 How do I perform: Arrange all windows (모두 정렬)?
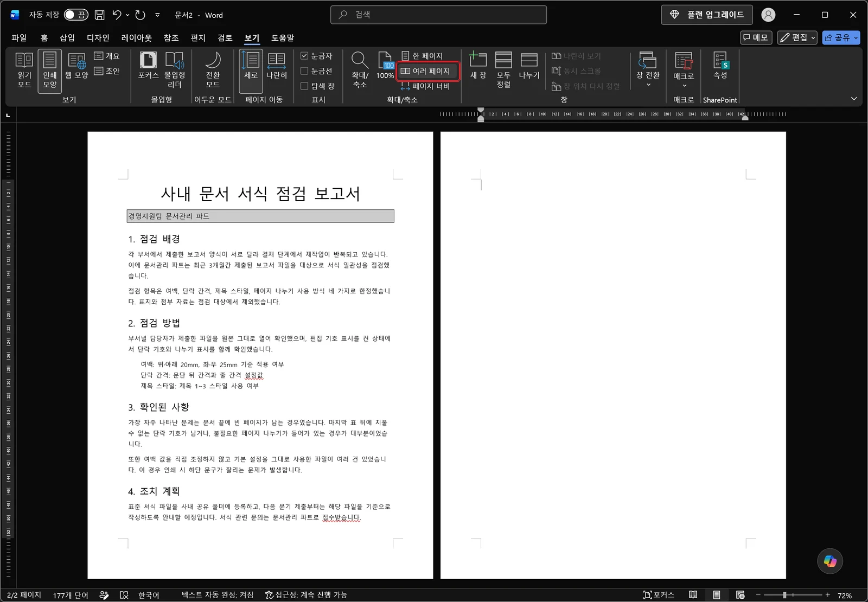503,71
